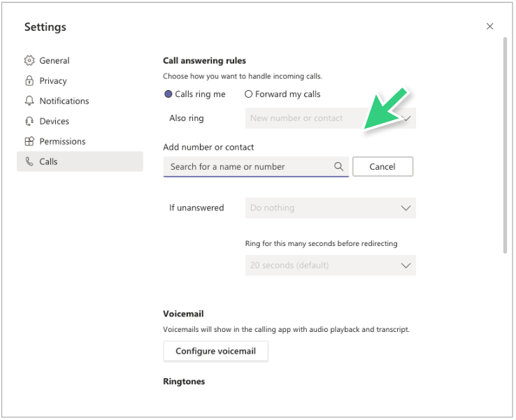Click the Calls phone icon
The width and height of the screenshot is (516, 420).
pos(29,161)
